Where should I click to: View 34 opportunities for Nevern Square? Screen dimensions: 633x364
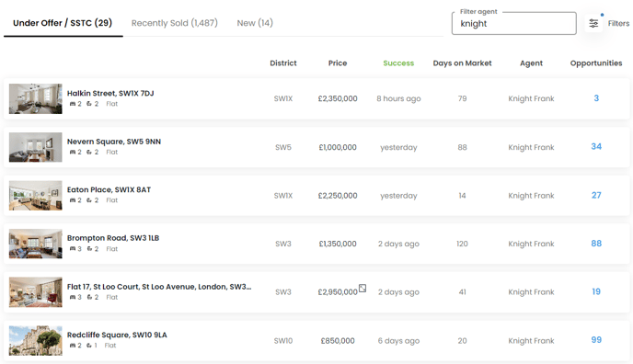(x=596, y=147)
